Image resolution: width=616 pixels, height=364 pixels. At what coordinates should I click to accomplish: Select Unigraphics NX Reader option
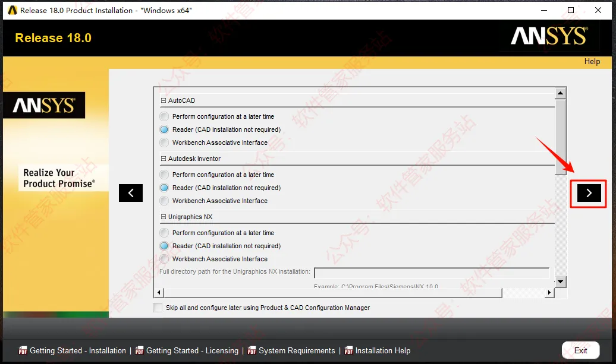click(x=164, y=246)
